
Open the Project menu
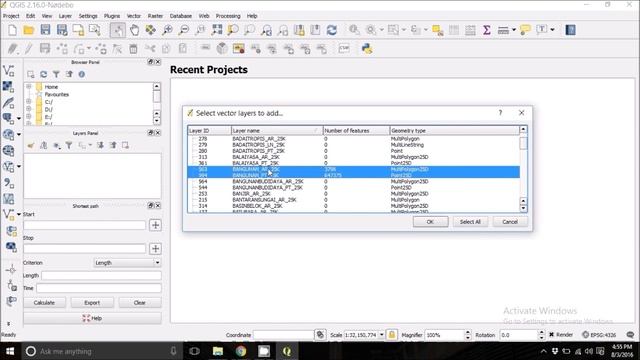(11, 16)
